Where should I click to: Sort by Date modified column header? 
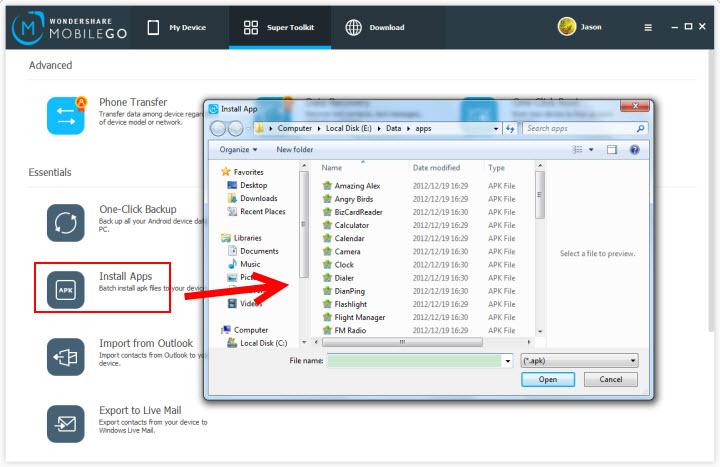point(436,168)
